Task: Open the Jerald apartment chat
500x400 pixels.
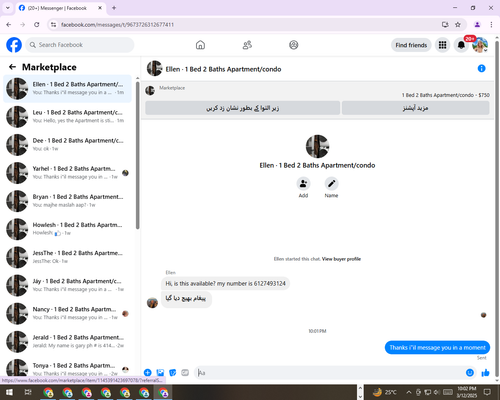Action: point(67,342)
